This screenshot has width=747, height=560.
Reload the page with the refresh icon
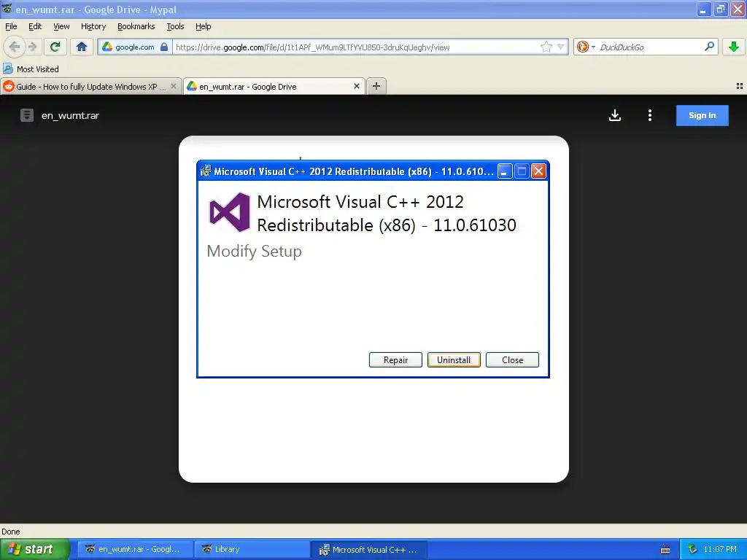[55, 47]
